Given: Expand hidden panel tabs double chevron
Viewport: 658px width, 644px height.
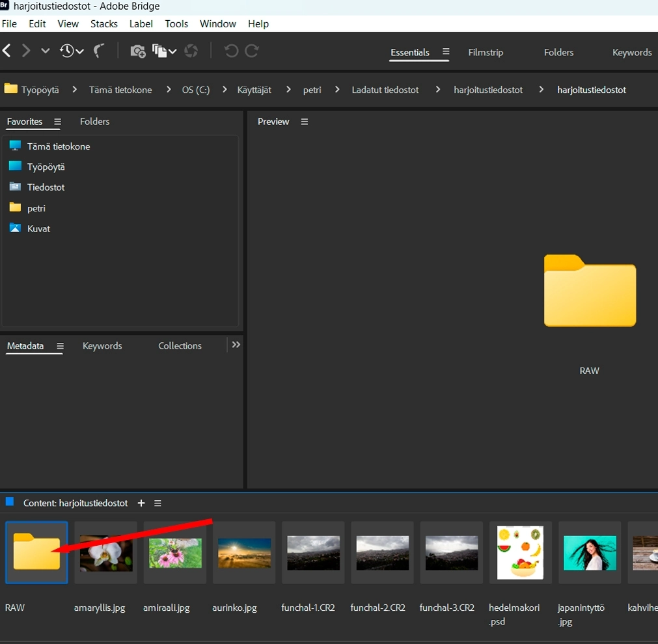Looking at the screenshot, I should pyautogui.click(x=236, y=345).
